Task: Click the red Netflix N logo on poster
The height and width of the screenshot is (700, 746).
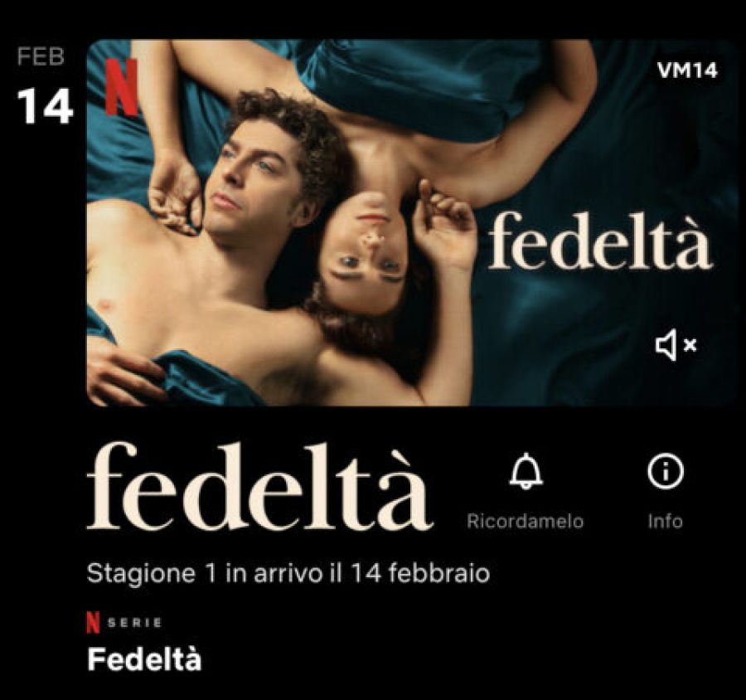Action: (122, 86)
